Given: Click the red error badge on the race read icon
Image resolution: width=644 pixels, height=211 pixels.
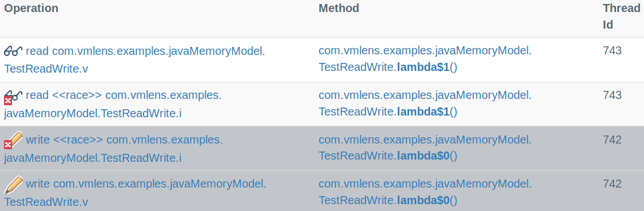Looking at the screenshot, I should click(8, 101).
